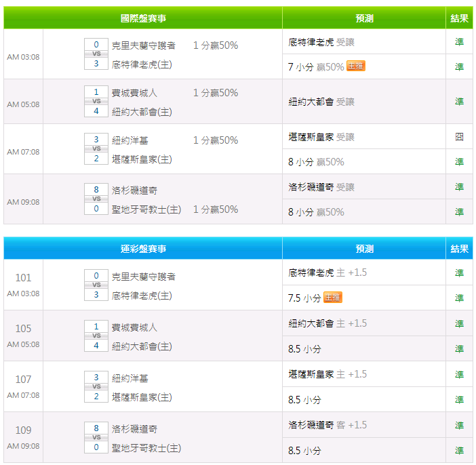Click the VS badge in game 101

coord(96,285)
